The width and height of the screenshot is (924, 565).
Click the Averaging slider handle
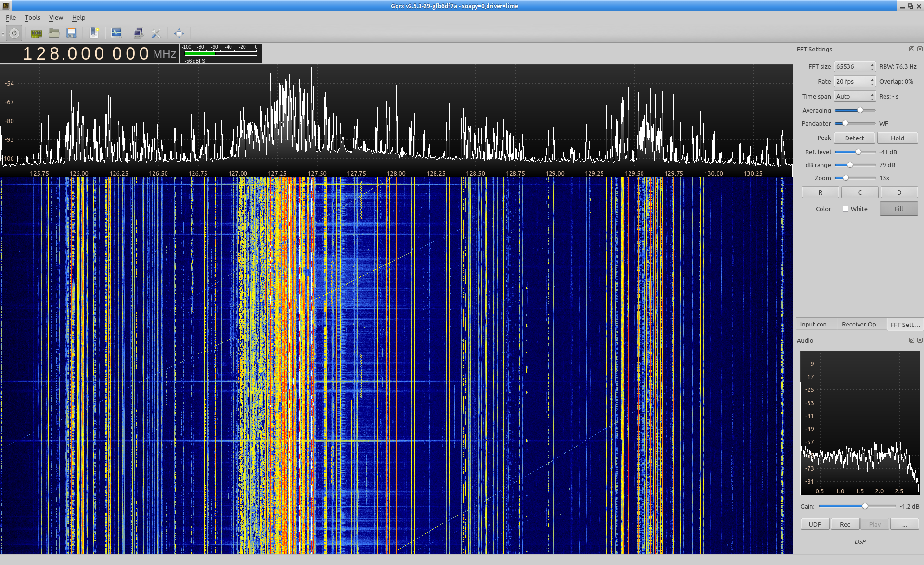(x=860, y=110)
